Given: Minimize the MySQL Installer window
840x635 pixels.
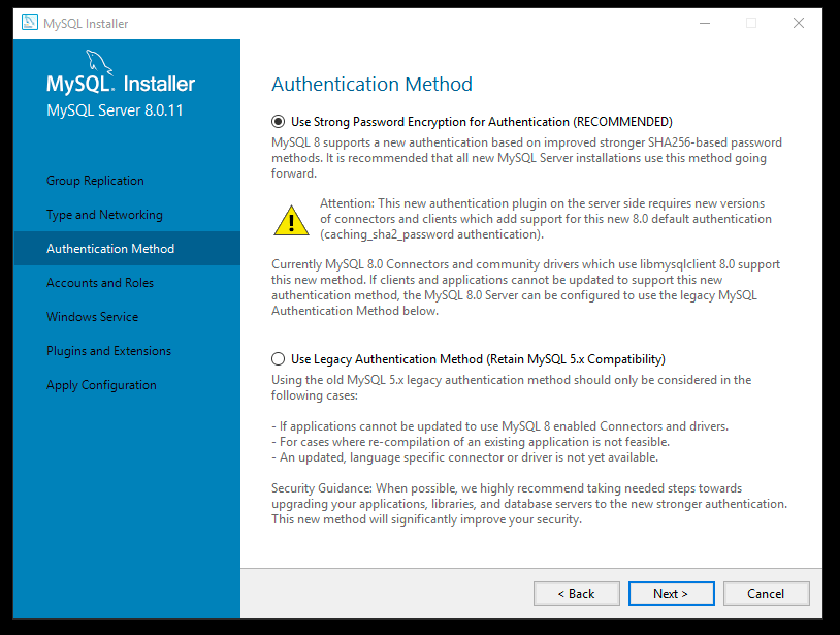Looking at the screenshot, I should pyautogui.click(x=704, y=23).
